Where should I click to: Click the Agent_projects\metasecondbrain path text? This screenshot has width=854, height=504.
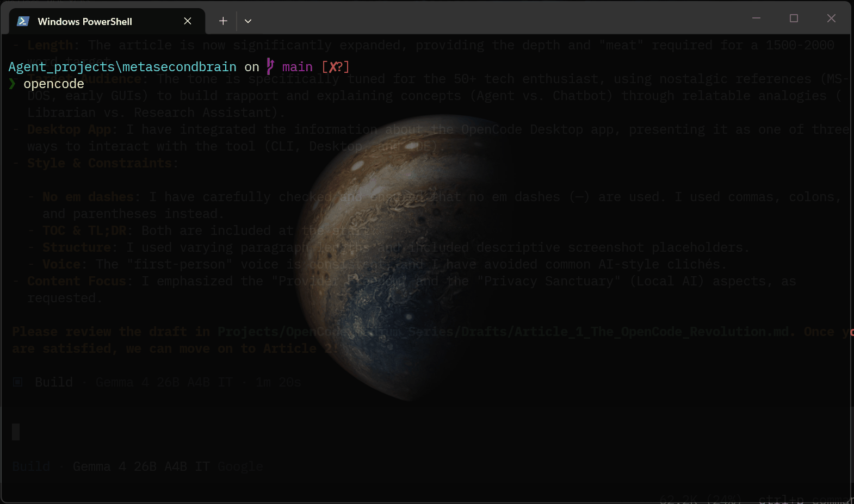pyautogui.click(x=122, y=67)
